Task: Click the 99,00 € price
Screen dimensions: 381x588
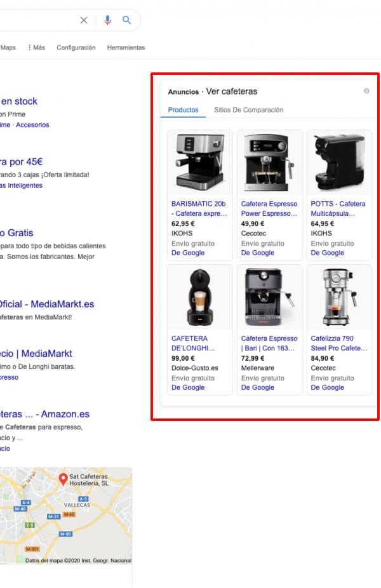Action: pyautogui.click(x=183, y=358)
